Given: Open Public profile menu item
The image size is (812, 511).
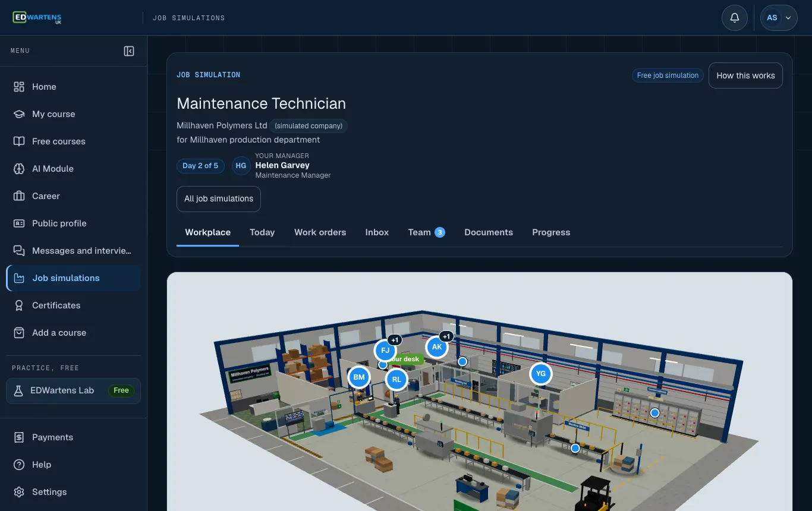Looking at the screenshot, I should pyautogui.click(x=73, y=223).
